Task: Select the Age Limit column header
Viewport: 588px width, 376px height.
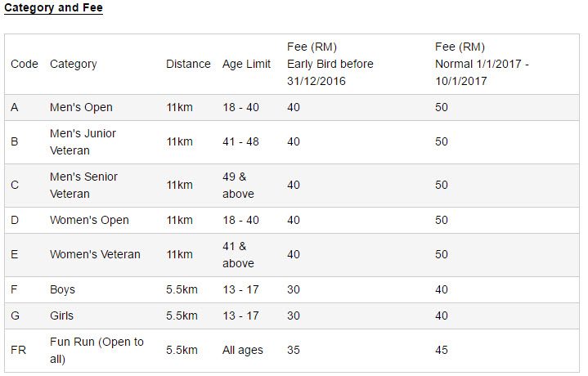Action: click(246, 64)
